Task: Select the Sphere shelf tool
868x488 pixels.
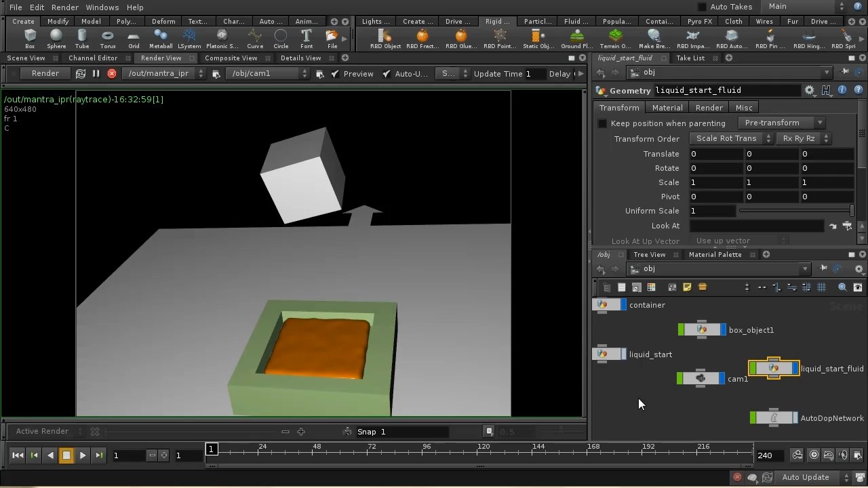Action: (x=56, y=39)
